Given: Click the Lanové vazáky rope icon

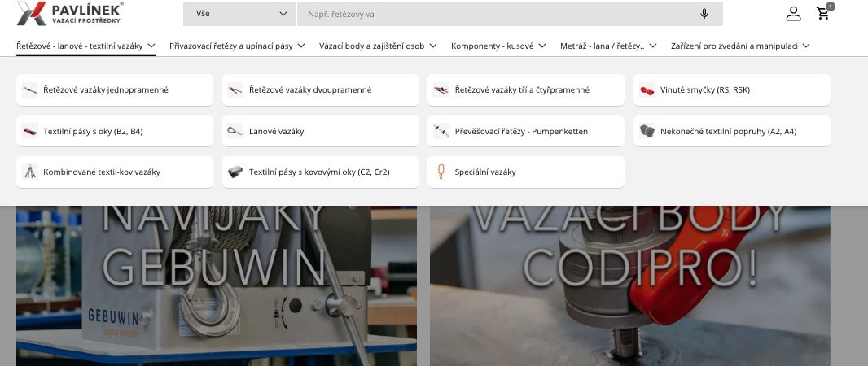Looking at the screenshot, I should coord(235,131).
